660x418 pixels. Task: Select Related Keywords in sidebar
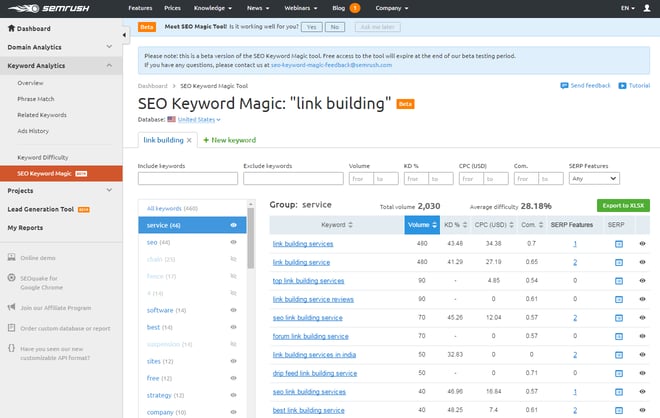pos(42,115)
